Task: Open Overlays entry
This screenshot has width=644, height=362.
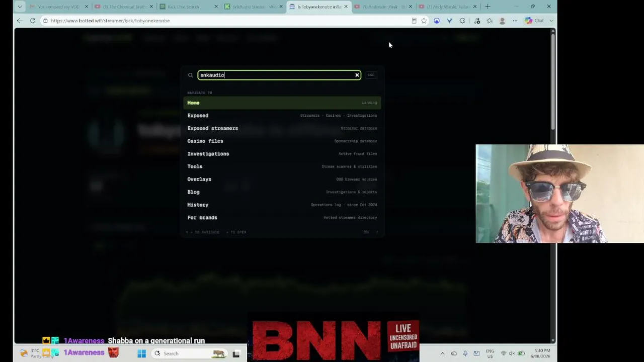Action: pyautogui.click(x=282, y=179)
